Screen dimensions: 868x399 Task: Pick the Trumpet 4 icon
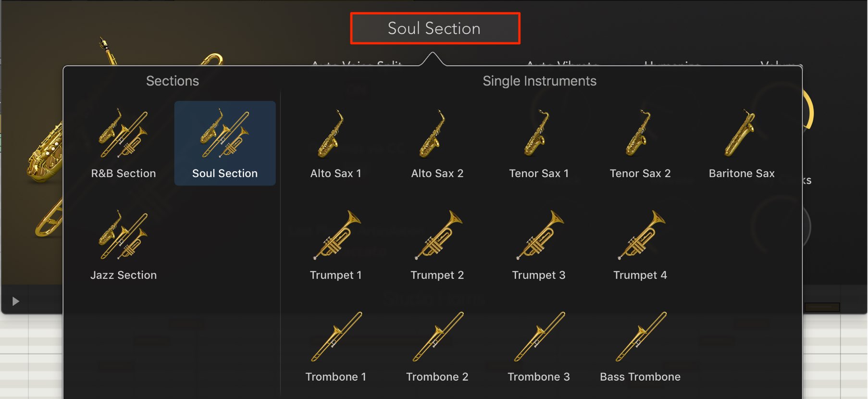[640, 236]
